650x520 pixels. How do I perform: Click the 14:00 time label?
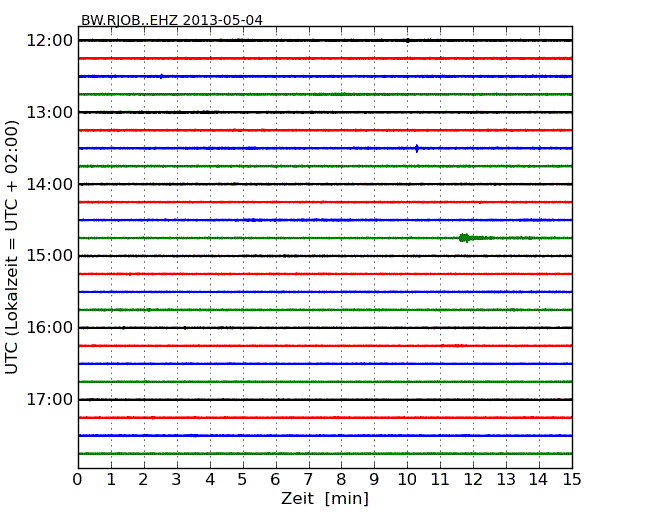[49, 184]
